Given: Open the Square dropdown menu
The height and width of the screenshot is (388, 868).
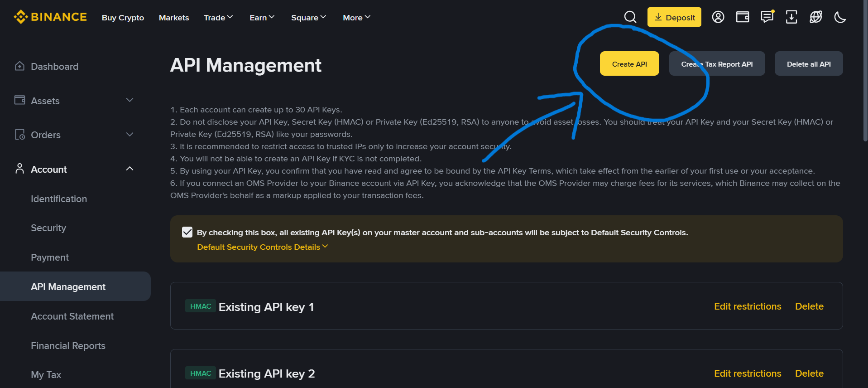Looking at the screenshot, I should click(309, 17).
